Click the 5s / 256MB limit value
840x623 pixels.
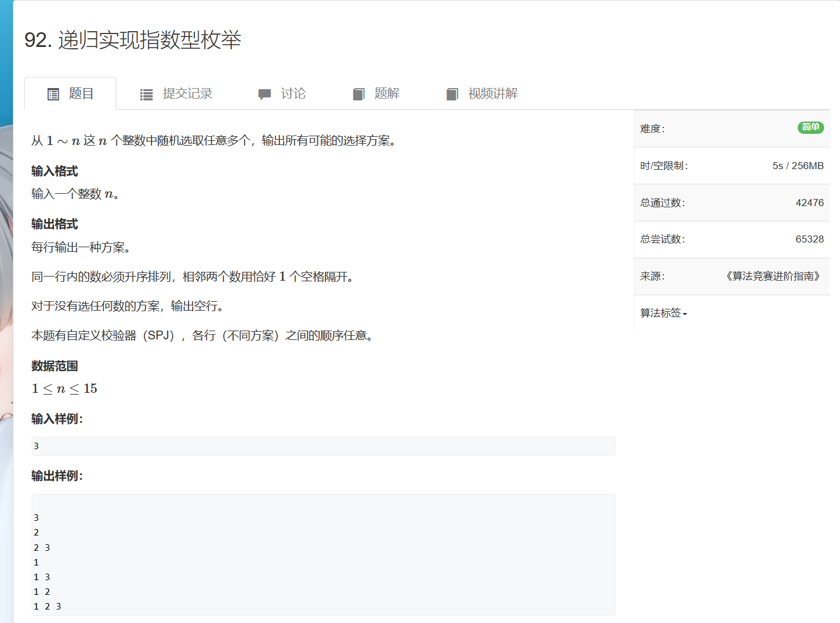click(798, 166)
